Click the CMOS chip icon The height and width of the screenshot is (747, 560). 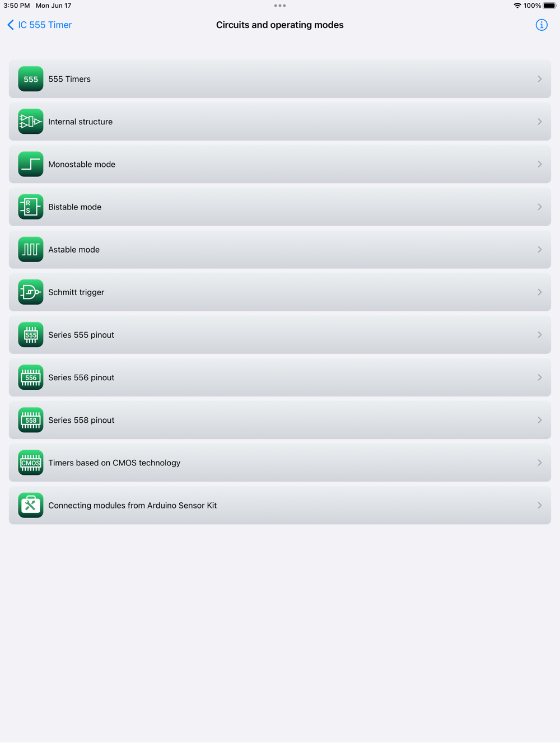point(30,463)
